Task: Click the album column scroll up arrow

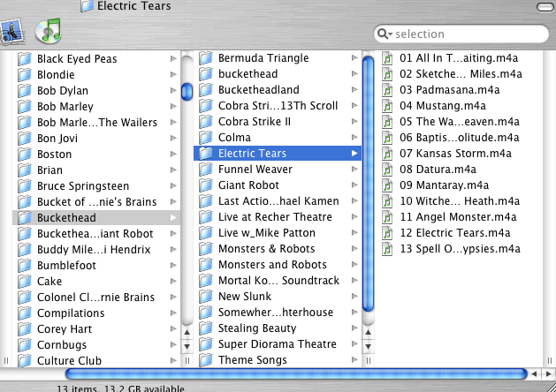Action: [x=368, y=333]
